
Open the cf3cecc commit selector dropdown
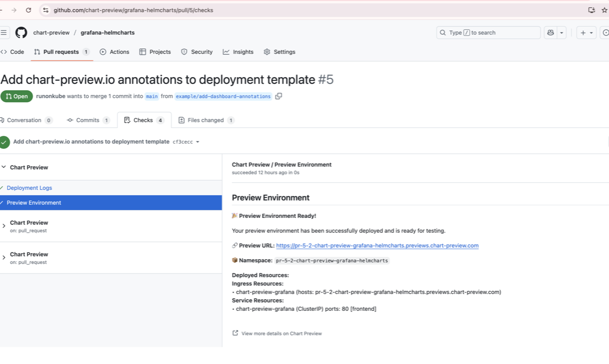[x=188, y=142]
